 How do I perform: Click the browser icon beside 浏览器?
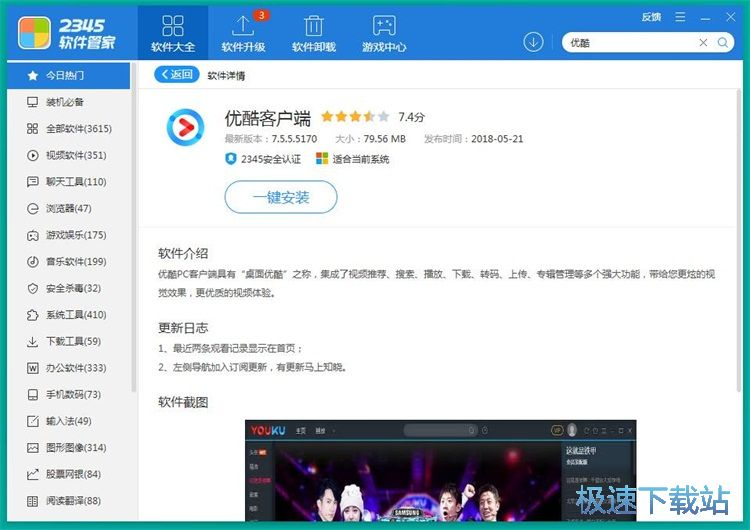(33, 209)
